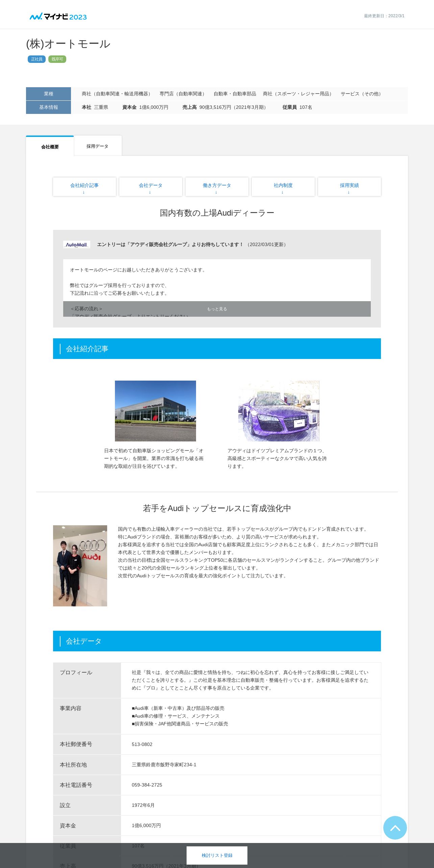Click the 業種 label cell
The image size is (434, 868).
(x=48, y=94)
